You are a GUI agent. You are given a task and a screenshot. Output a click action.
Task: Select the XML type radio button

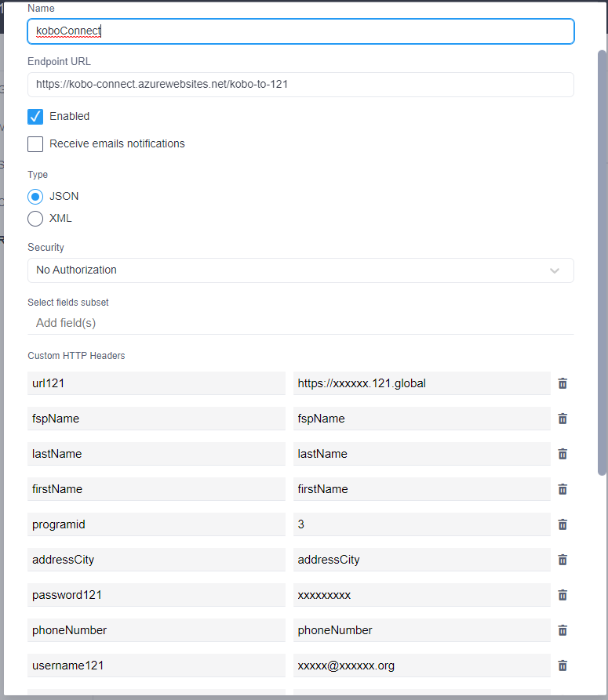(x=35, y=219)
